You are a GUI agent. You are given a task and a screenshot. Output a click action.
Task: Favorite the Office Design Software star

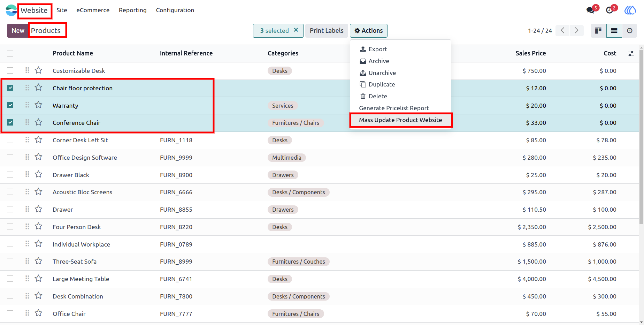[38, 157]
